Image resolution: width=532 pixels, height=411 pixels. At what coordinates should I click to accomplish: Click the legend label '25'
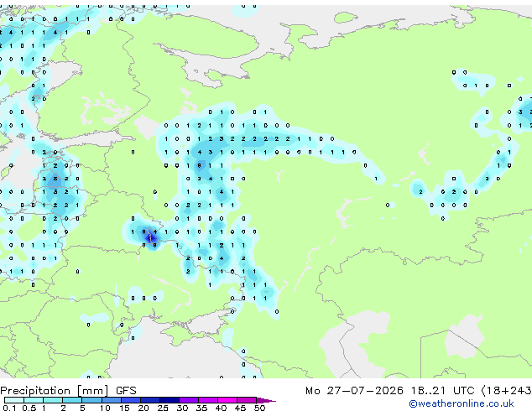[163, 408]
